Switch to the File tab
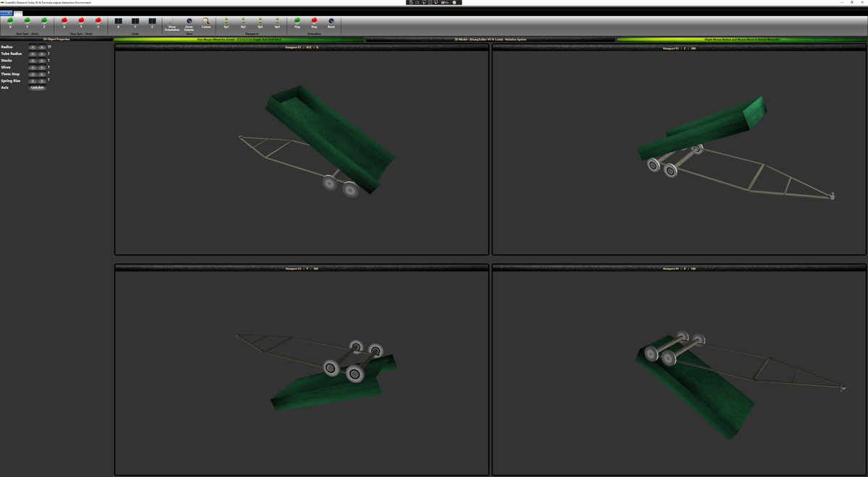 coord(18,12)
